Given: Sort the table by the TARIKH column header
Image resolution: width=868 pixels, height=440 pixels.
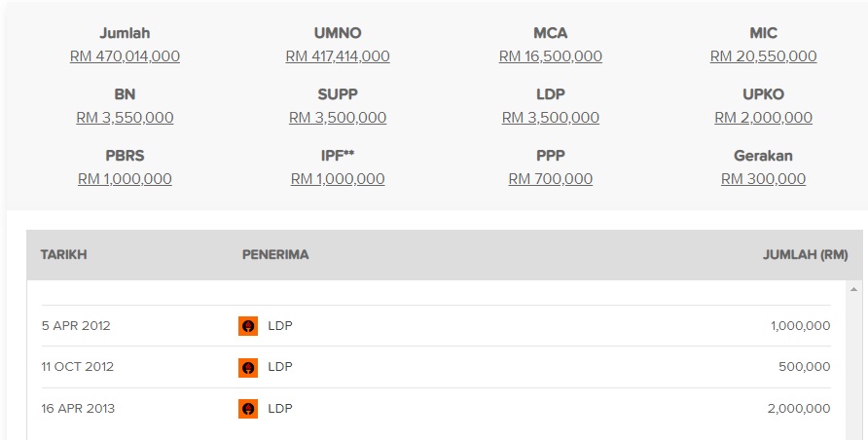Looking at the screenshot, I should pos(63,255).
